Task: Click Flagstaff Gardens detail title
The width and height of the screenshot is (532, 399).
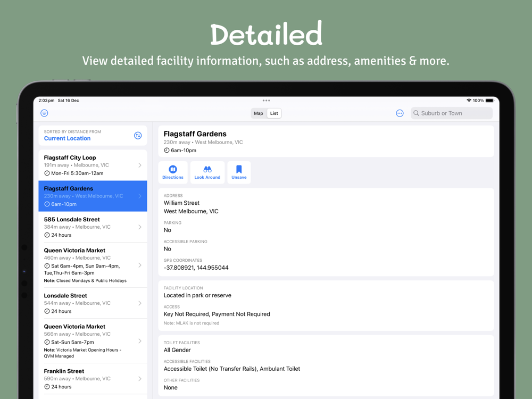Action: coord(195,134)
